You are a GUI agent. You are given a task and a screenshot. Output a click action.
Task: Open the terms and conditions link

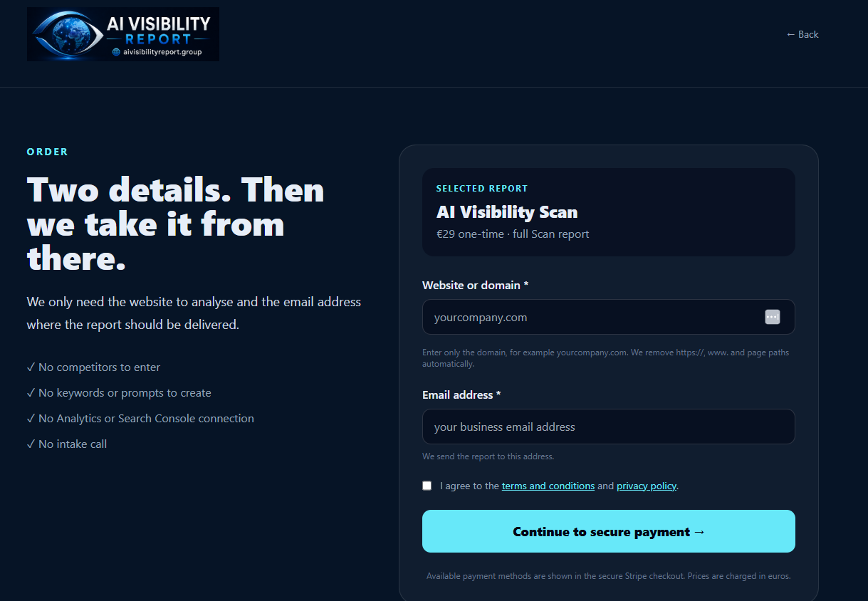click(x=548, y=486)
